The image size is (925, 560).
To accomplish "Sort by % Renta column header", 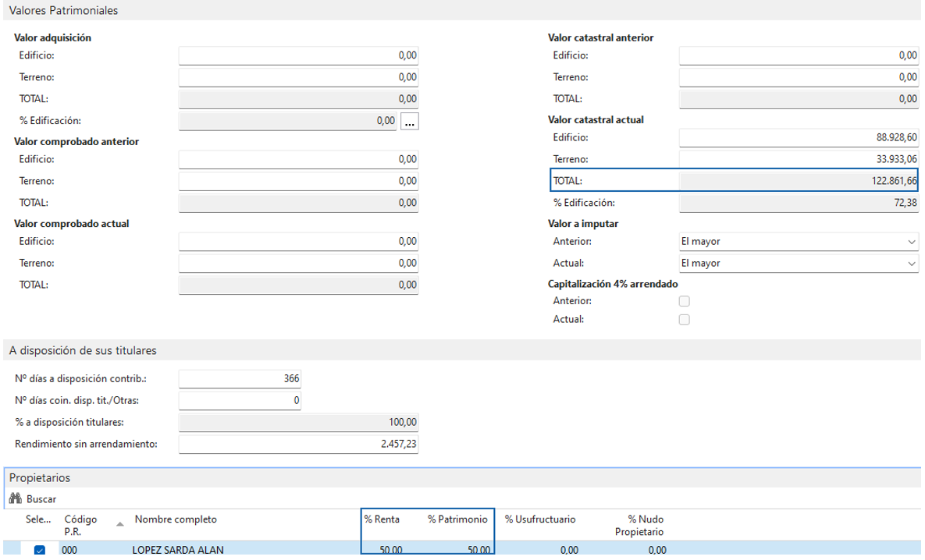I will [382, 519].
